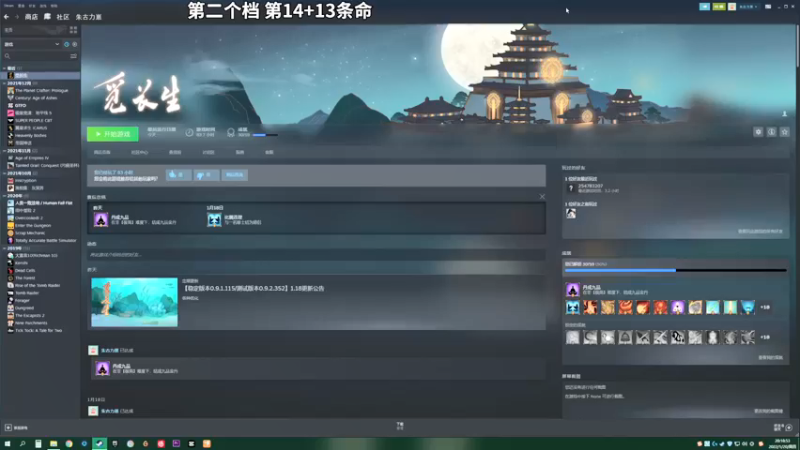Click the activity status input field
The width and height of the screenshot is (800, 450).
click(x=316, y=255)
